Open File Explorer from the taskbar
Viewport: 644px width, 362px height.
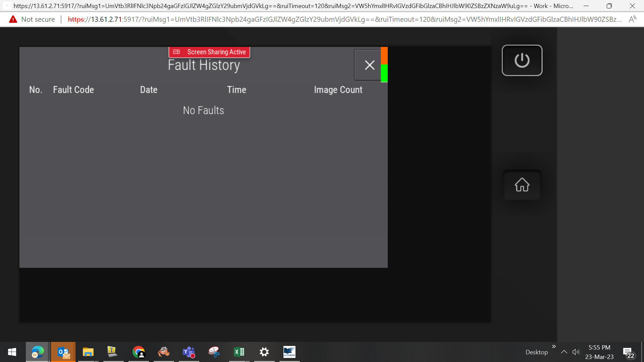pos(88,352)
